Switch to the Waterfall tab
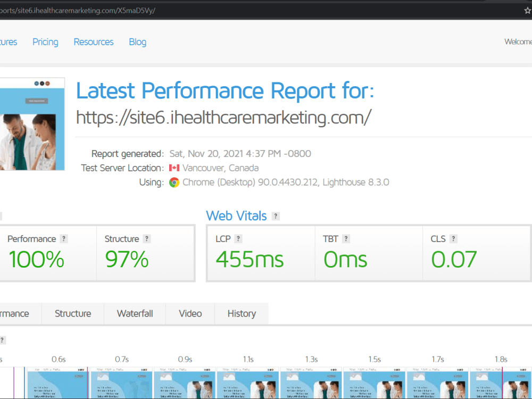This screenshot has width=532, height=399. pos(135,313)
